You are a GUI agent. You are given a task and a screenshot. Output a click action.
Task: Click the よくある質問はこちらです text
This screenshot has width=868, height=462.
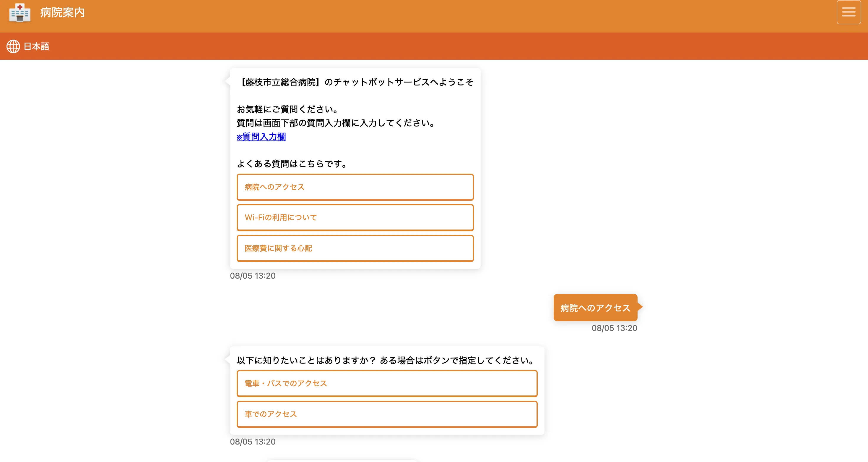click(292, 164)
